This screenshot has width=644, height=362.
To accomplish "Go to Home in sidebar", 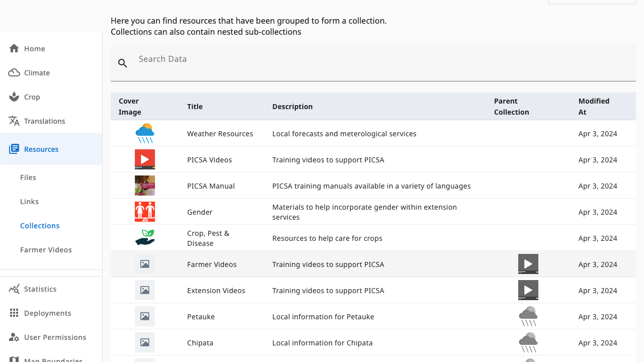I will (x=51, y=48).
